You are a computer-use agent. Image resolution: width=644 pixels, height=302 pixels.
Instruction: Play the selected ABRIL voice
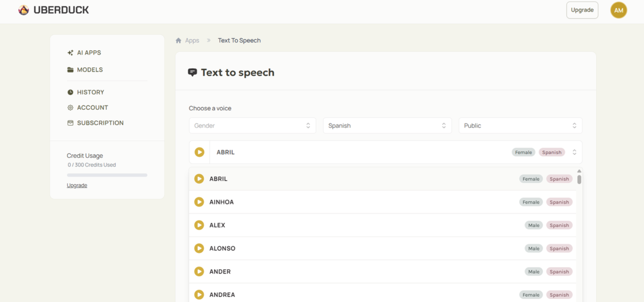click(x=200, y=152)
